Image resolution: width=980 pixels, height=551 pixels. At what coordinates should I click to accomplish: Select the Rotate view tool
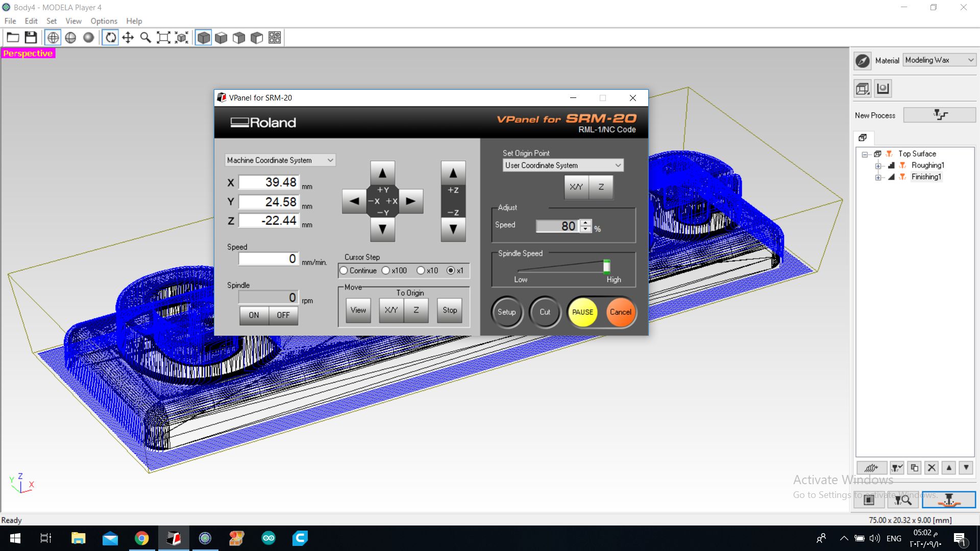point(110,37)
